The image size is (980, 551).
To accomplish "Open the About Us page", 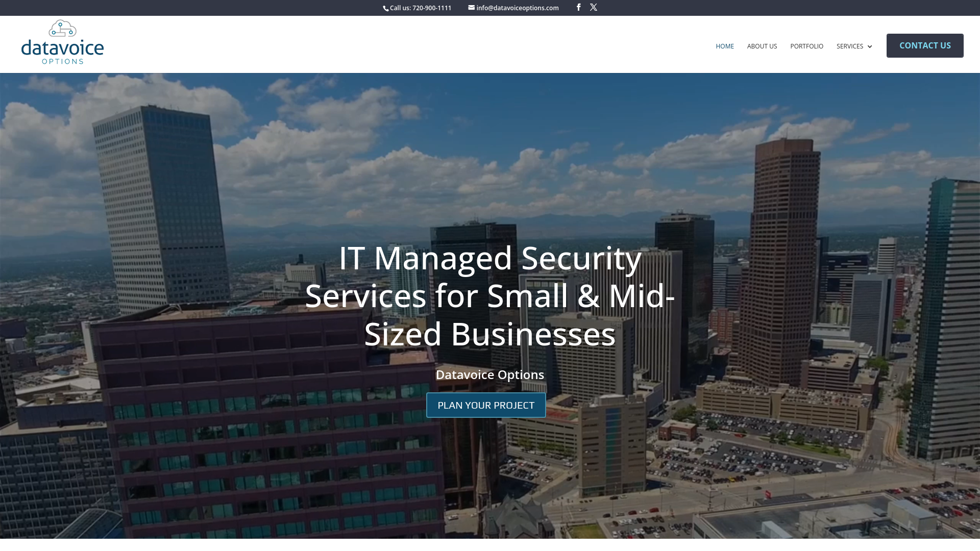I will [x=762, y=46].
